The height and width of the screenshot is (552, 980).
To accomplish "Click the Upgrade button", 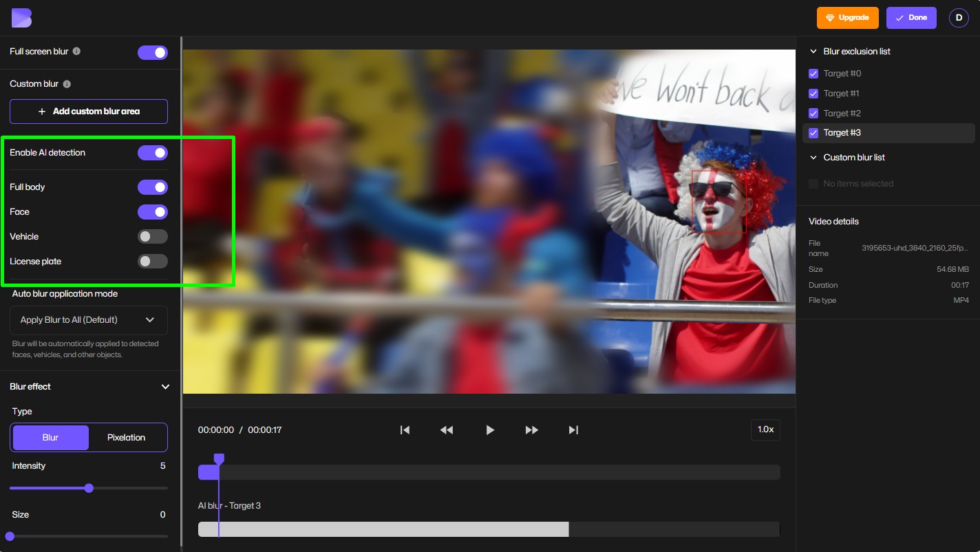I will [847, 17].
